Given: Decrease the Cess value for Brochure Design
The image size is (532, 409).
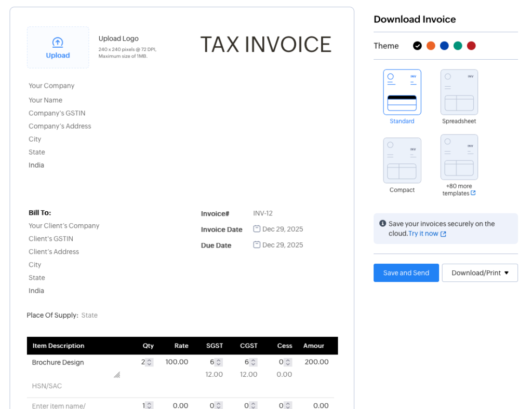Looking at the screenshot, I should pos(289,364).
